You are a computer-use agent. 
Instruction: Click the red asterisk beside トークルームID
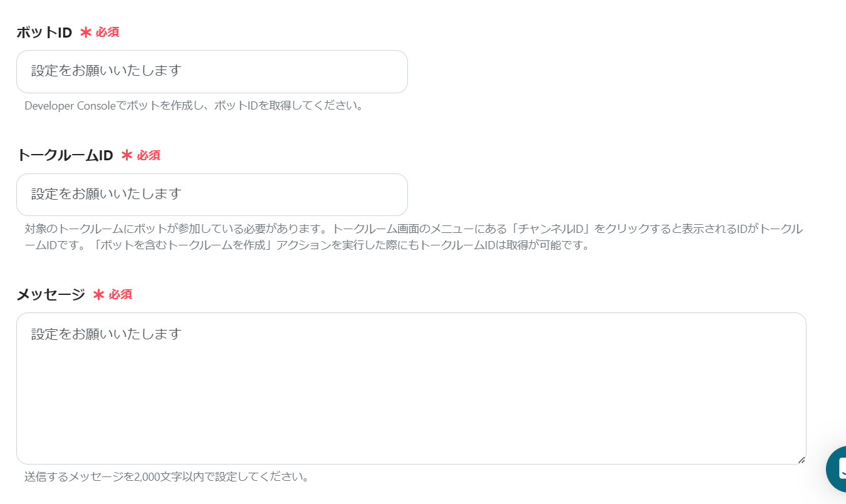click(x=127, y=155)
